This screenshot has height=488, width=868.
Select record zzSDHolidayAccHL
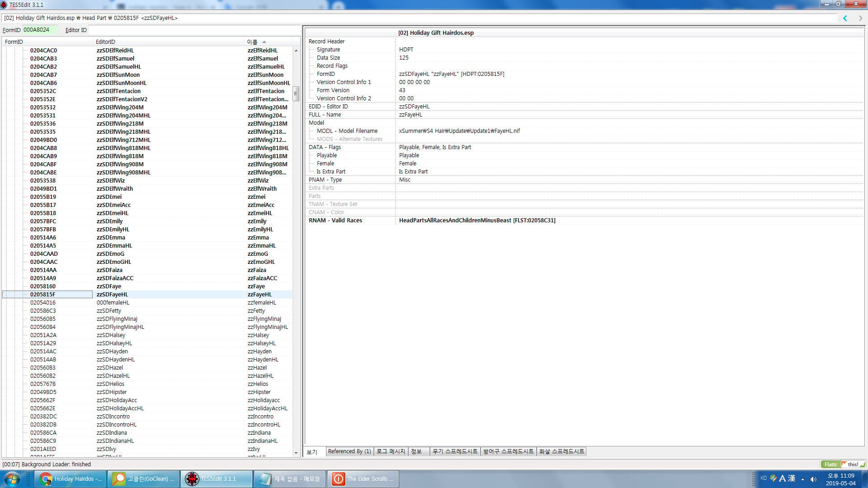pos(147,408)
